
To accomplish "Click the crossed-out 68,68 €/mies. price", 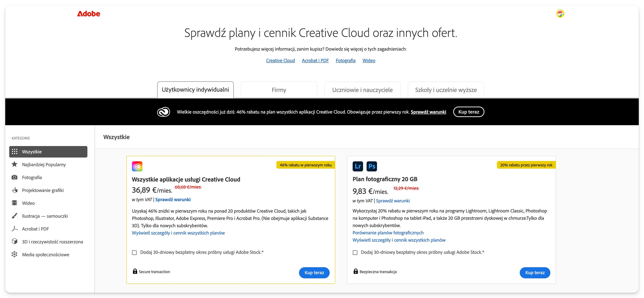I will [x=188, y=187].
